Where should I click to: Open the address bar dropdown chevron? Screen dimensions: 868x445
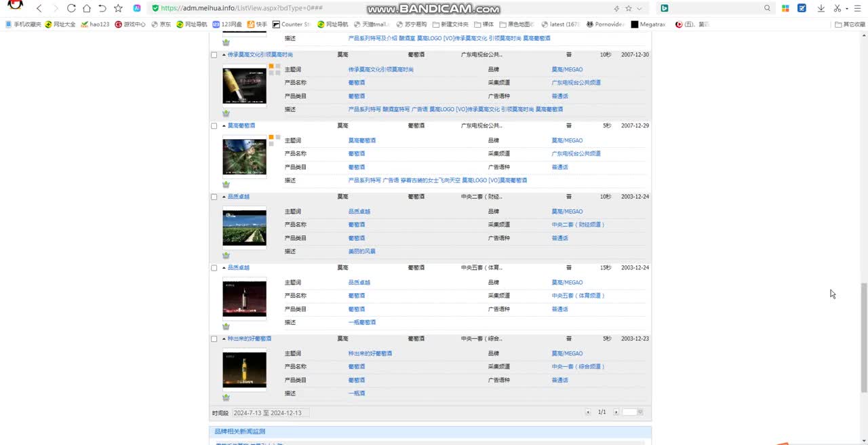click(639, 8)
